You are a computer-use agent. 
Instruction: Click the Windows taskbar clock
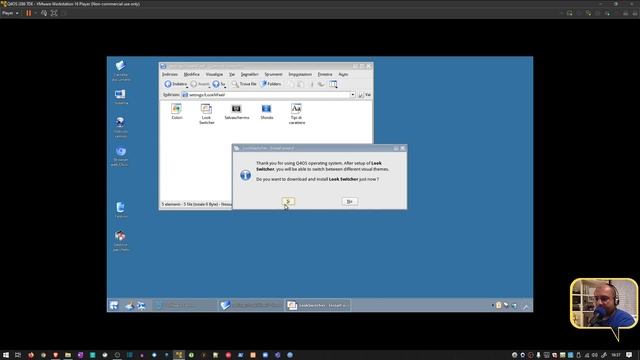pyautogui.click(x=616, y=355)
